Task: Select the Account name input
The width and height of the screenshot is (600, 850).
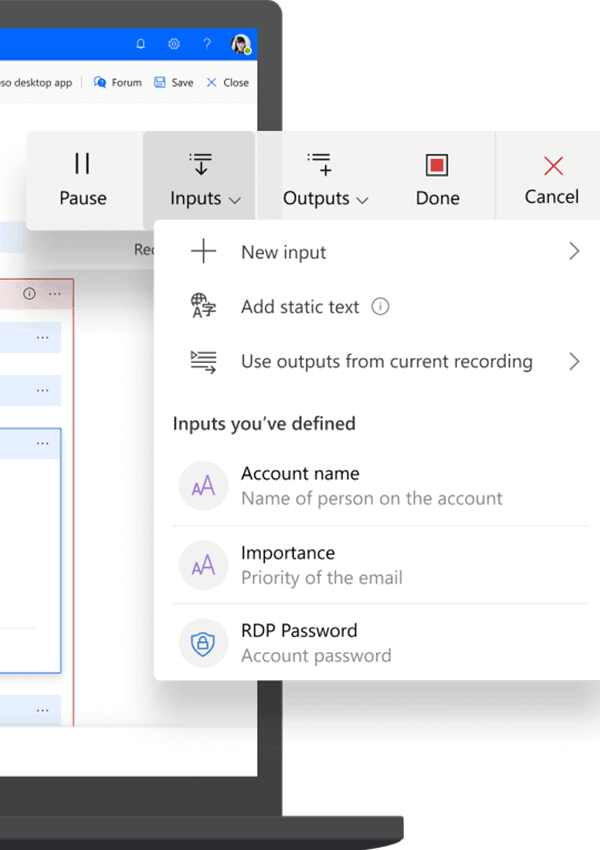Action: tap(300, 485)
